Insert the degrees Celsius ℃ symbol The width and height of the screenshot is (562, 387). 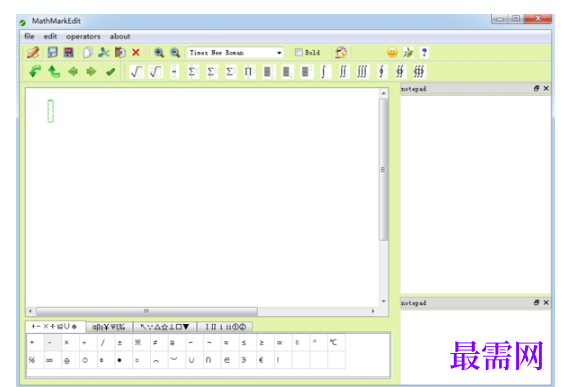(333, 343)
